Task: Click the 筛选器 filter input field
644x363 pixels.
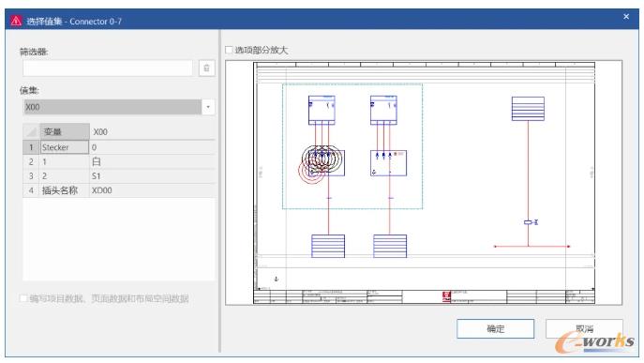Action: (x=108, y=68)
